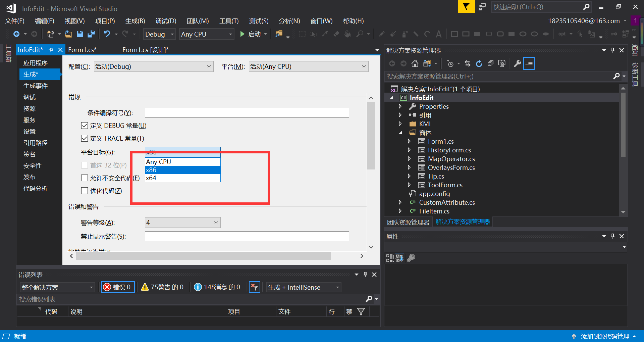Open the 生成(B) Build menu

pyautogui.click(x=135, y=21)
